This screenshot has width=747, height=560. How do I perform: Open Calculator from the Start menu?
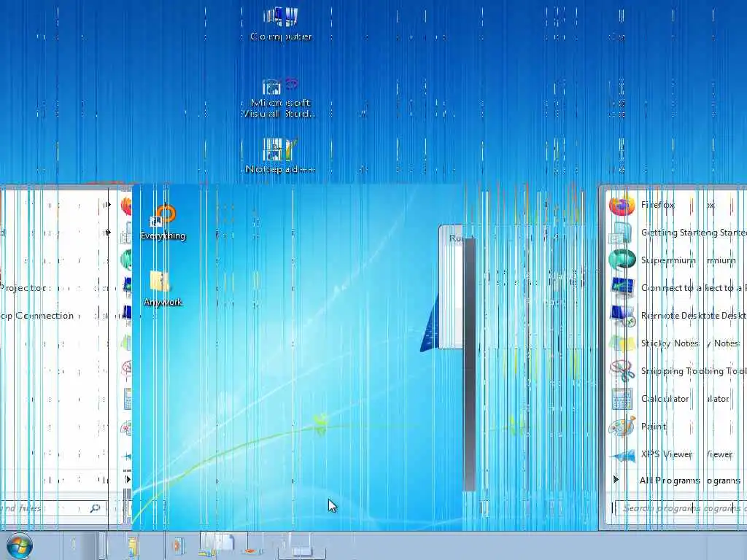pos(676,399)
